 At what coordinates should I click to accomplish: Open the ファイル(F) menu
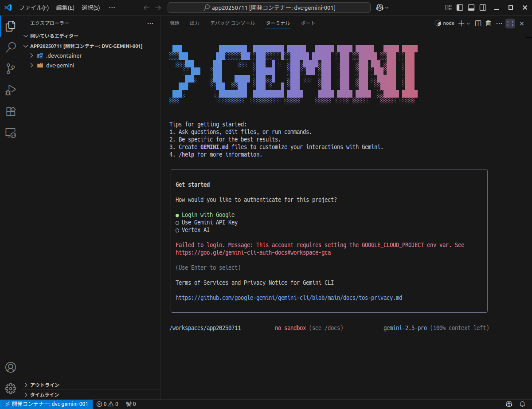pos(34,8)
